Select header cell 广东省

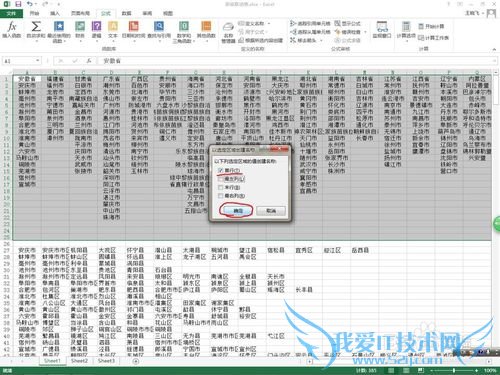[111, 79]
